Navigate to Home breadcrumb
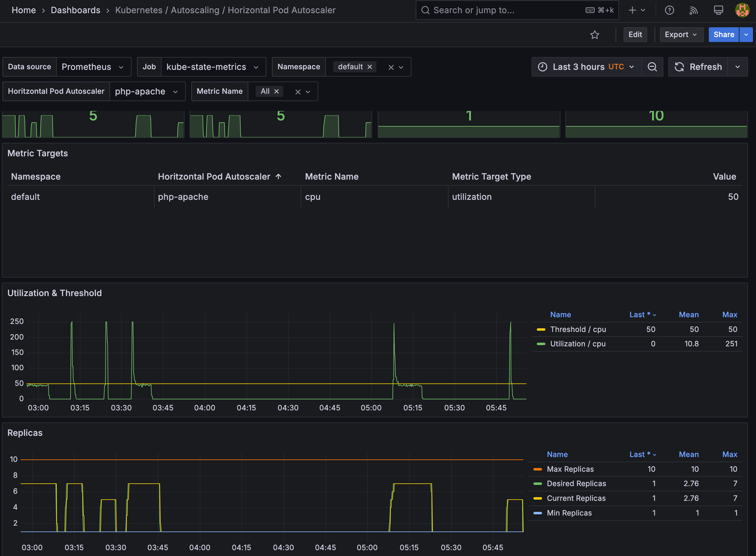 (24, 10)
